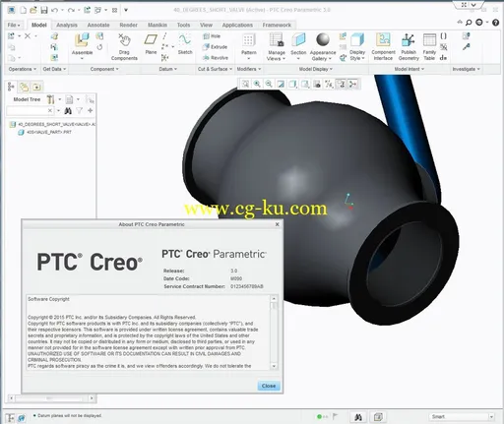Toggle the navigator panel at status bar left

click(x=10, y=418)
